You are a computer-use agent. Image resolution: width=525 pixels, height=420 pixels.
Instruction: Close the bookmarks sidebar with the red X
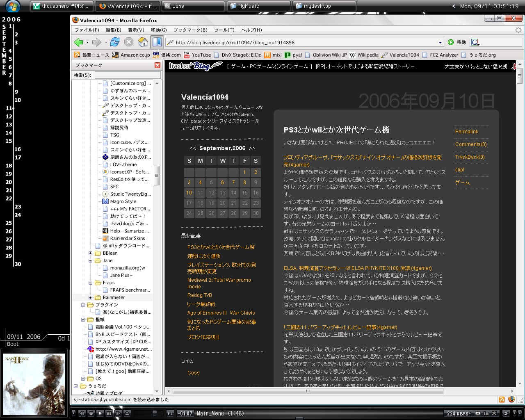coord(157,65)
